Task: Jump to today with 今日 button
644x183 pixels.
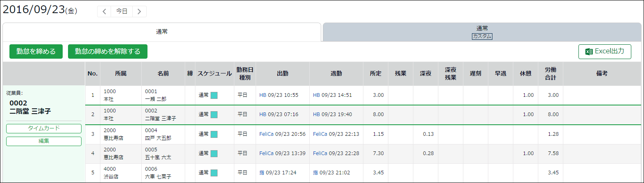Action: [x=122, y=11]
